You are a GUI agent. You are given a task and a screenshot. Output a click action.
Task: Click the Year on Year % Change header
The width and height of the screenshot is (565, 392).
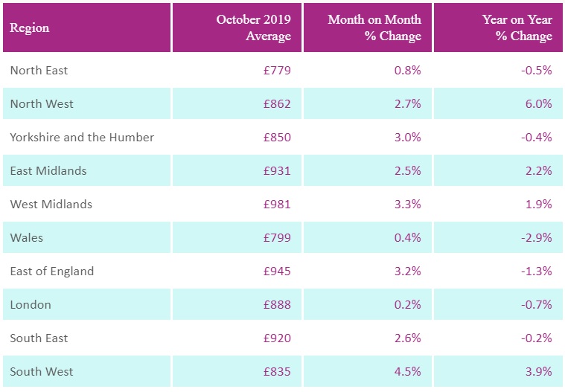click(x=517, y=28)
